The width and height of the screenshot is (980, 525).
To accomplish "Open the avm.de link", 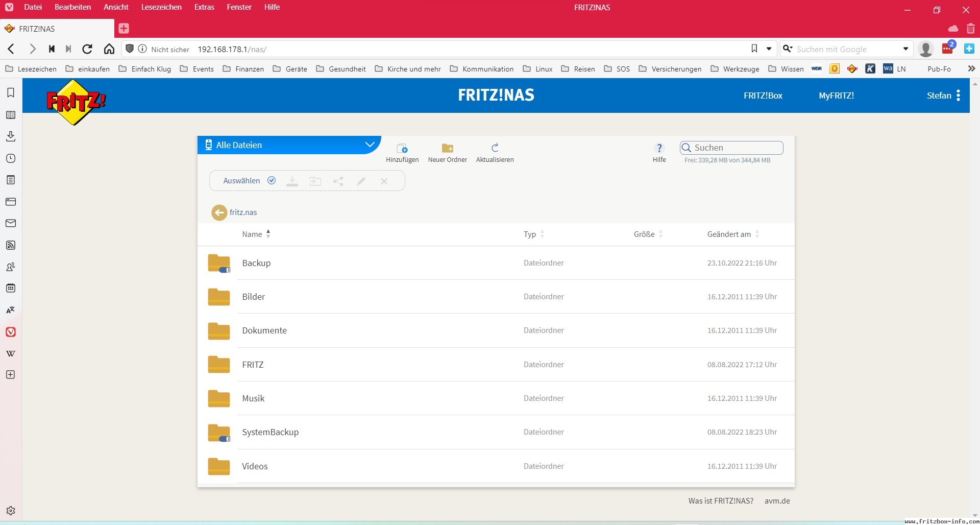I will click(777, 501).
